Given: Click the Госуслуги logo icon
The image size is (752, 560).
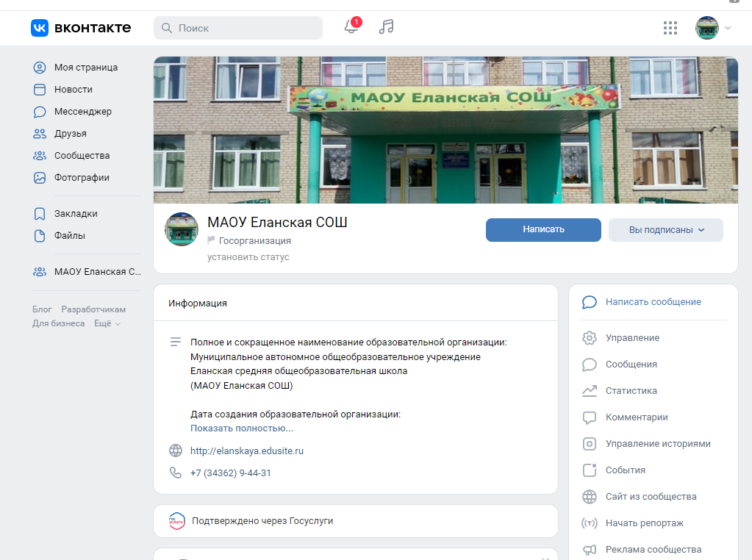Looking at the screenshot, I should pos(176,521).
